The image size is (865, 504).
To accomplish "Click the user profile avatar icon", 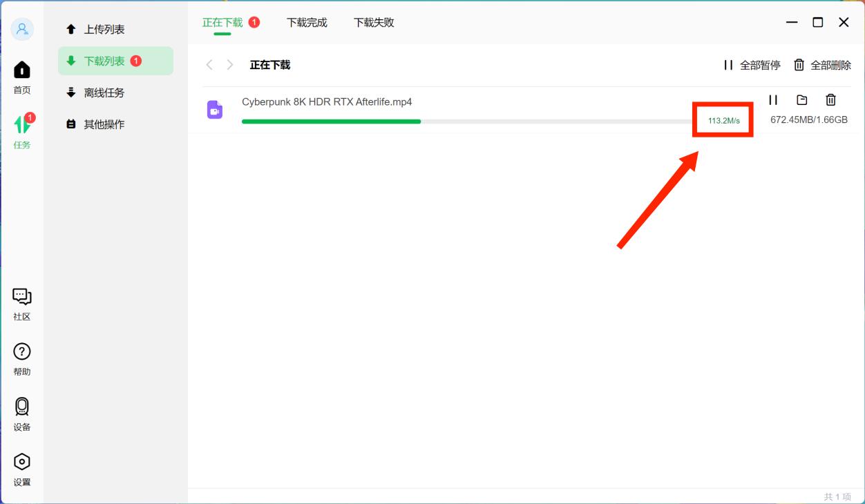I will 23,28.
